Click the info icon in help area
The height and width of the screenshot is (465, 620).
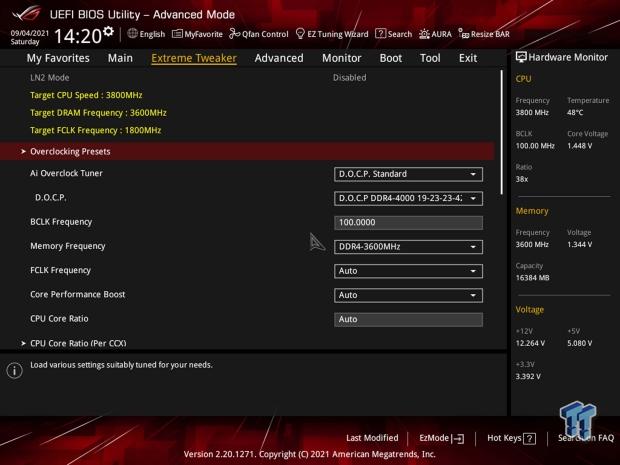15,370
